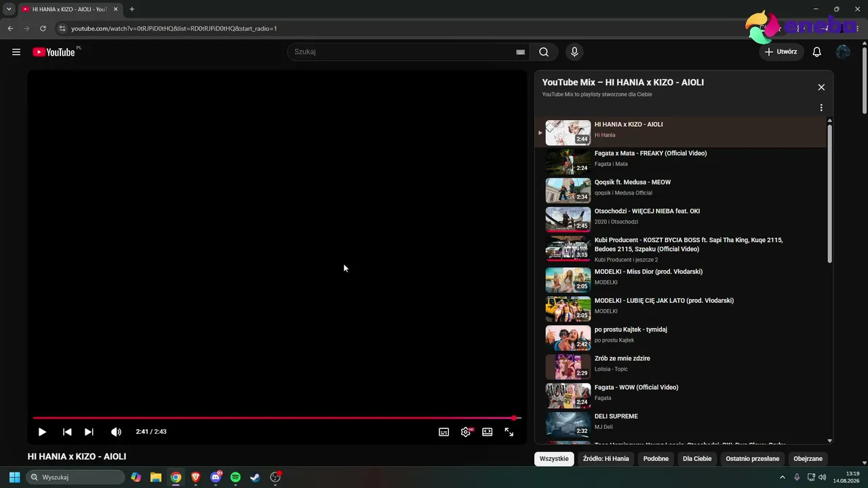Viewport: 868px width, 488px height.
Task: Click the Fagata - WOW video thumbnail
Action: coord(568,396)
